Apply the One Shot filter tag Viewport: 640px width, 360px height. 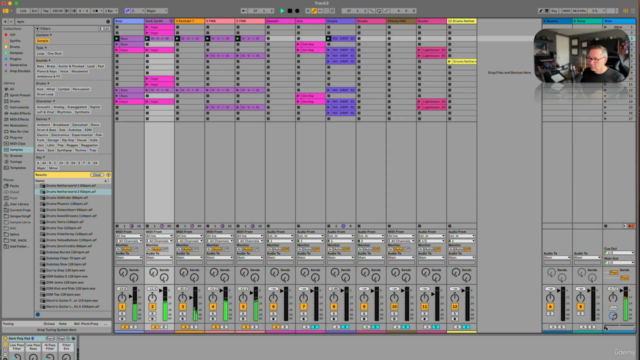click(x=54, y=53)
